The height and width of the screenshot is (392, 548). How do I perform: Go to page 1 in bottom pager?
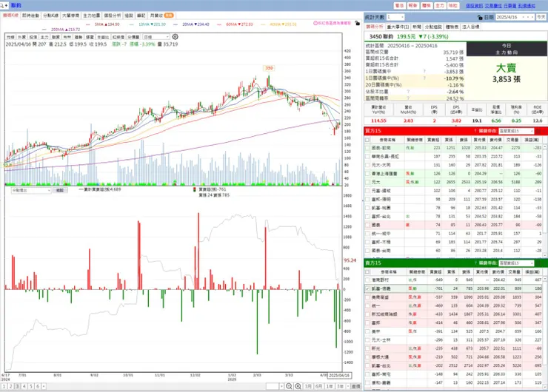(4, 386)
